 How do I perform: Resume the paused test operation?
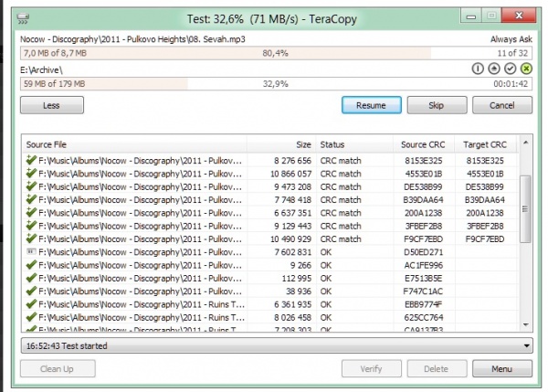(372, 105)
